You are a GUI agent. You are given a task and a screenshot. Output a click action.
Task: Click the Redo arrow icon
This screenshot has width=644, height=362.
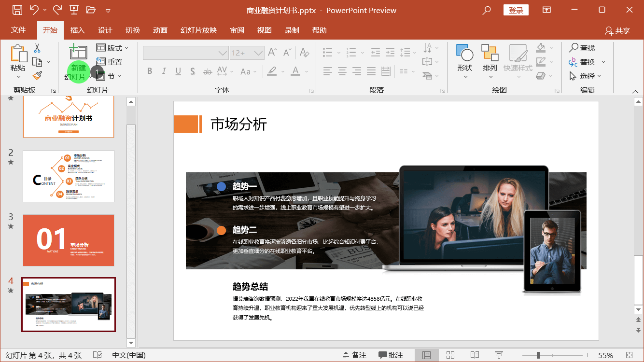pyautogui.click(x=57, y=10)
